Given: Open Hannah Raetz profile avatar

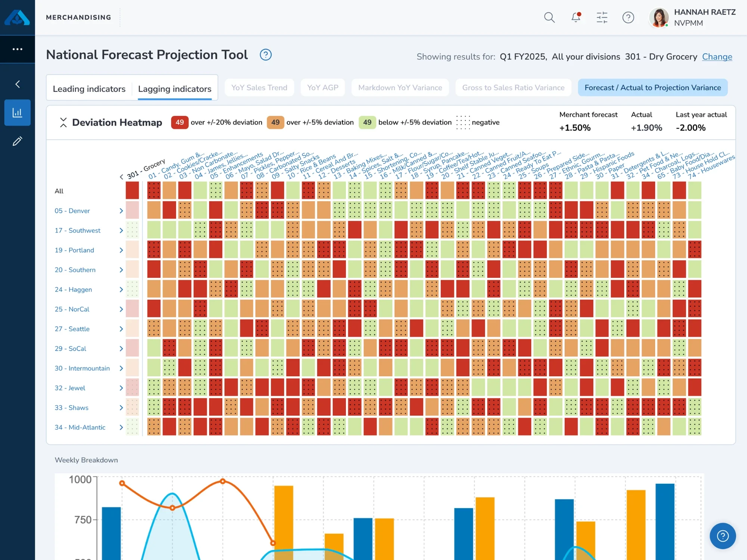Looking at the screenshot, I should 659,18.
